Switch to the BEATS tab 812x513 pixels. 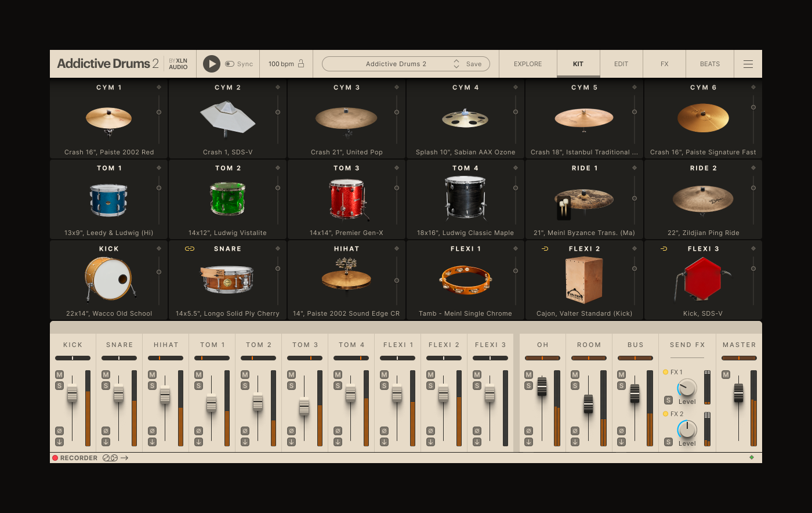coord(710,64)
